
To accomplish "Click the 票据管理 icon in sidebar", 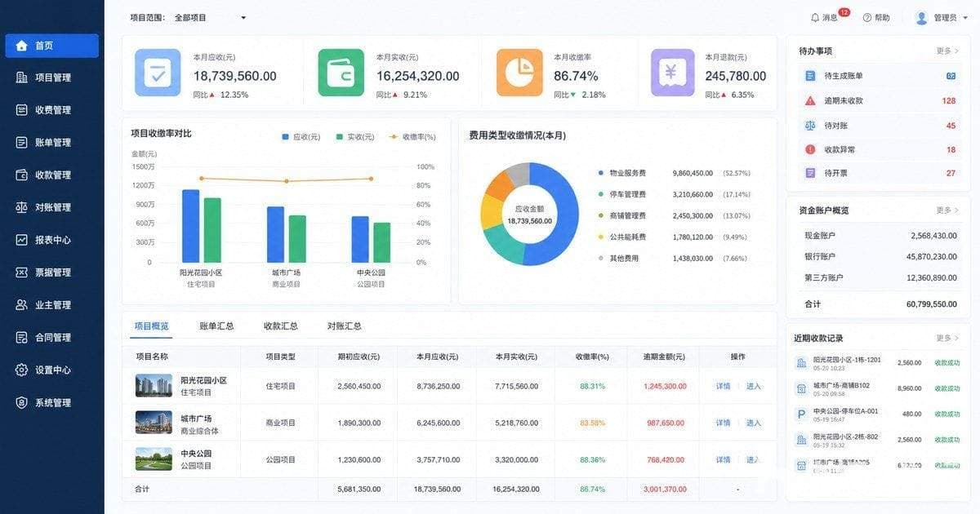I will (21, 273).
